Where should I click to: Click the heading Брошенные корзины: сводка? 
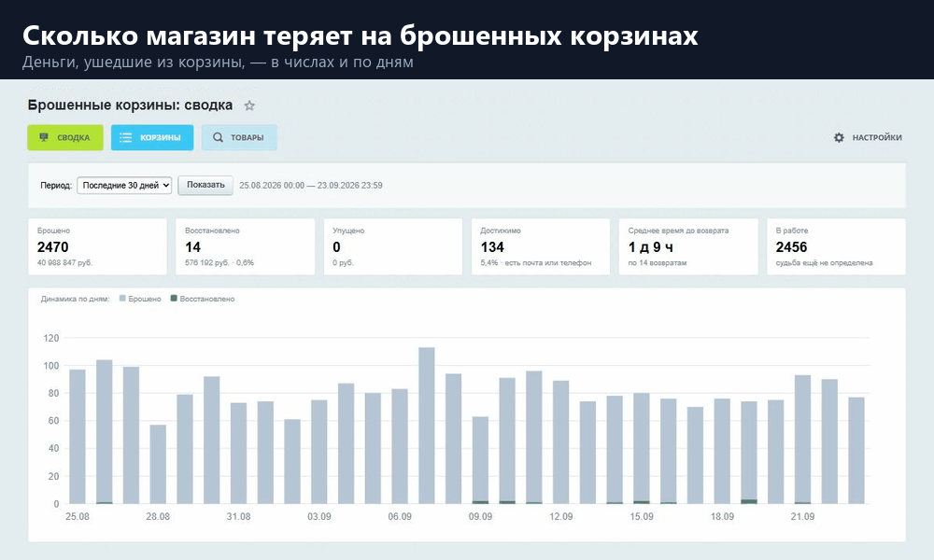(130, 105)
